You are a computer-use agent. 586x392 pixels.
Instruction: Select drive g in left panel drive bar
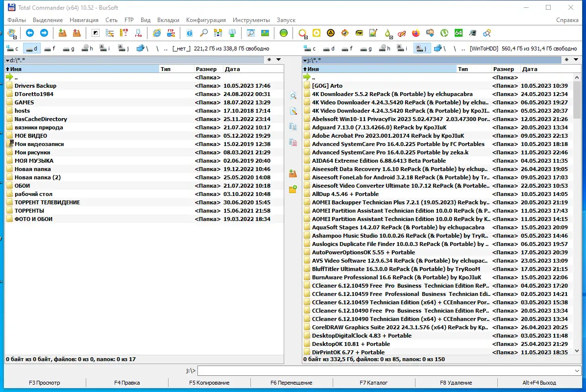coord(69,48)
